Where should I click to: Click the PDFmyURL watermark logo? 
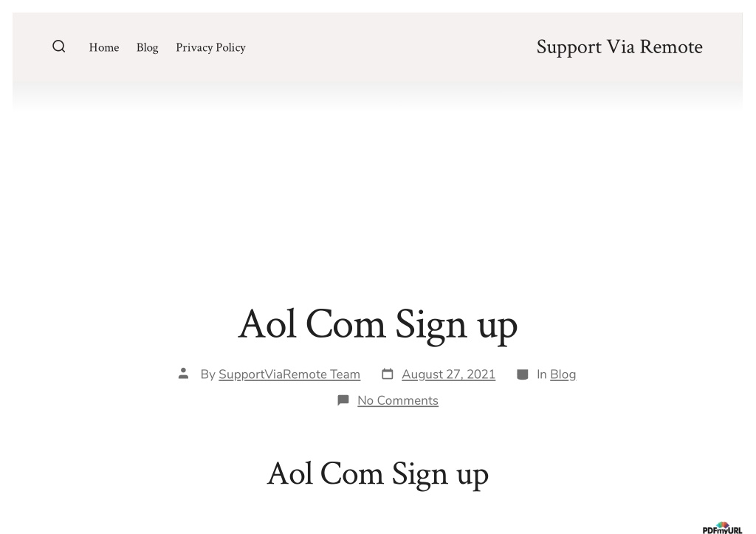[722, 528]
